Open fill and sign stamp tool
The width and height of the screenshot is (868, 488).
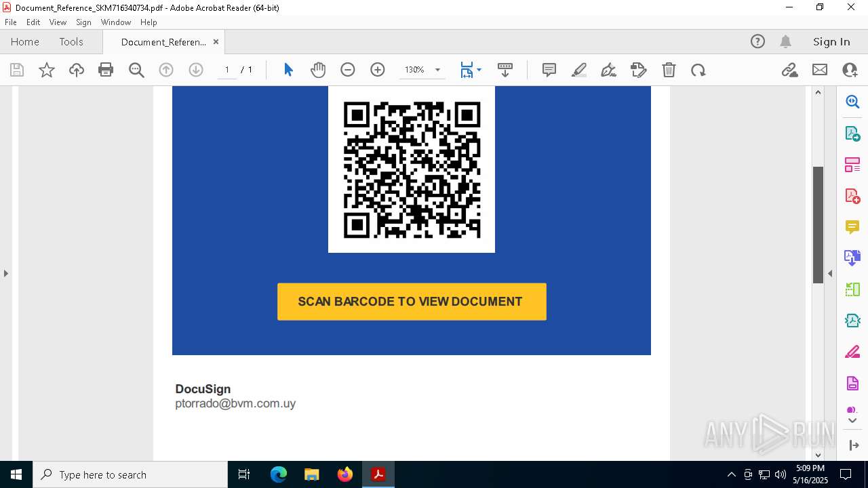click(x=639, y=70)
